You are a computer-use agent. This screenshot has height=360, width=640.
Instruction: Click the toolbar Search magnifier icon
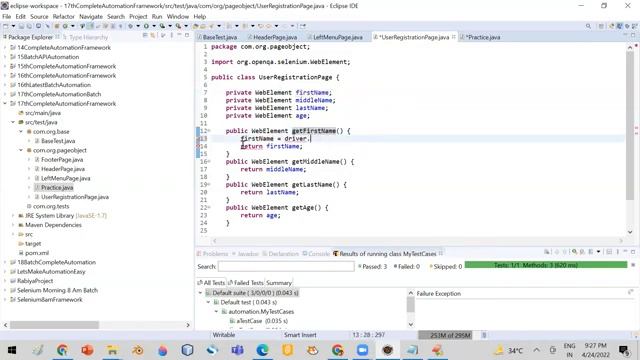coord(588,26)
